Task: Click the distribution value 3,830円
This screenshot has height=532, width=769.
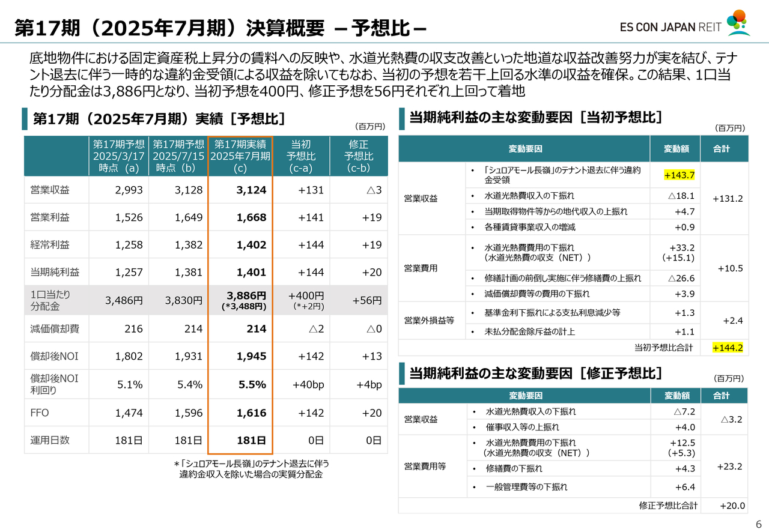Action: coord(184,300)
